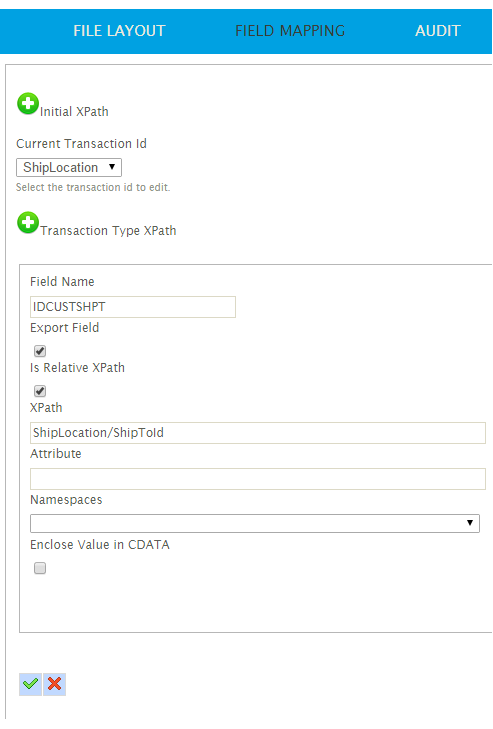Click the Export Field label text
This screenshot has height=729, width=493.
pyautogui.click(x=65, y=328)
